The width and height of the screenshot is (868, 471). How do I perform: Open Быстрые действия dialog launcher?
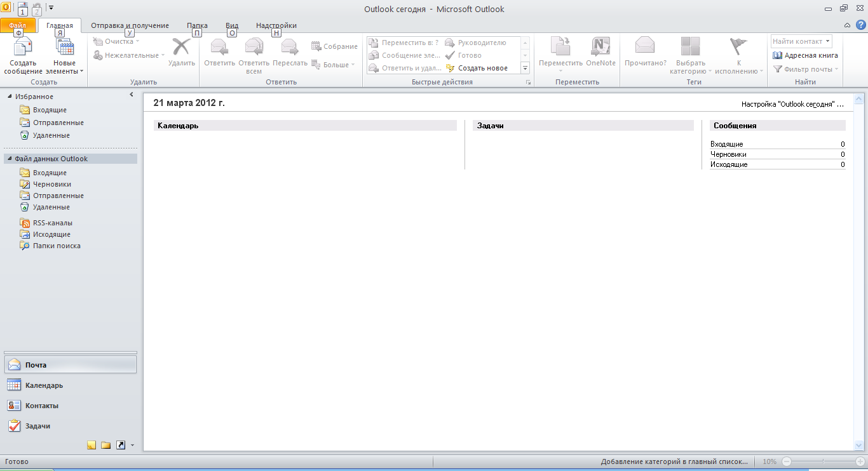[528, 83]
